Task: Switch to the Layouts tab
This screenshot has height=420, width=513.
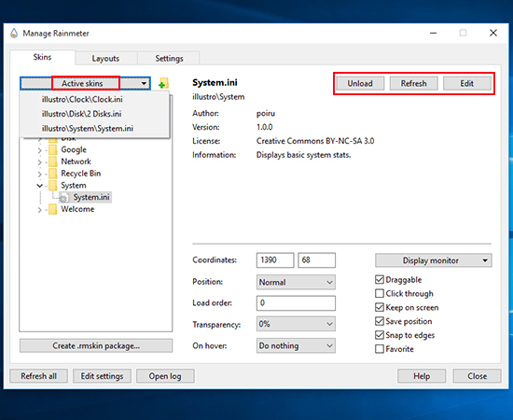Action: pyautogui.click(x=105, y=59)
